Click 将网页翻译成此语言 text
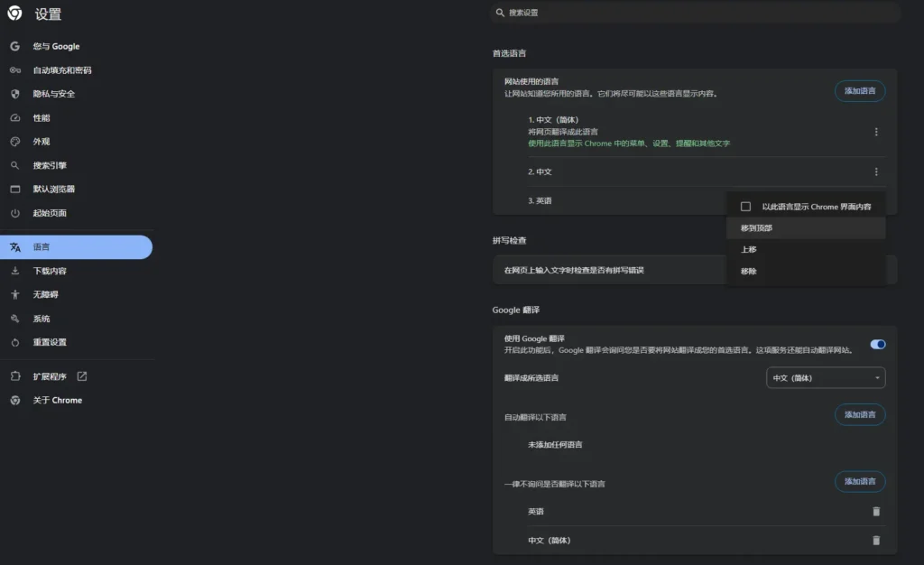924x565 pixels. click(563, 132)
